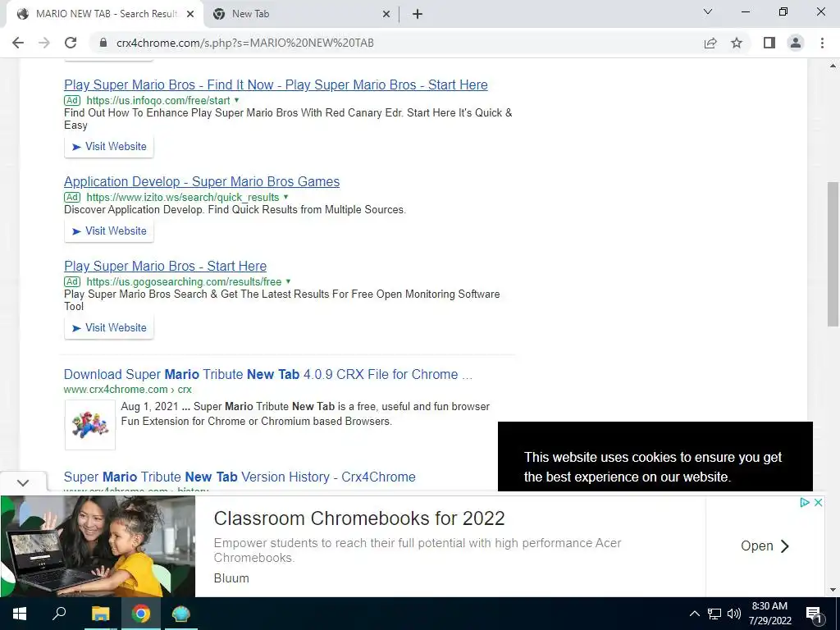The width and height of the screenshot is (840, 630).
Task: Click the page's vertical scrollbar thumb
Action: click(x=833, y=253)
